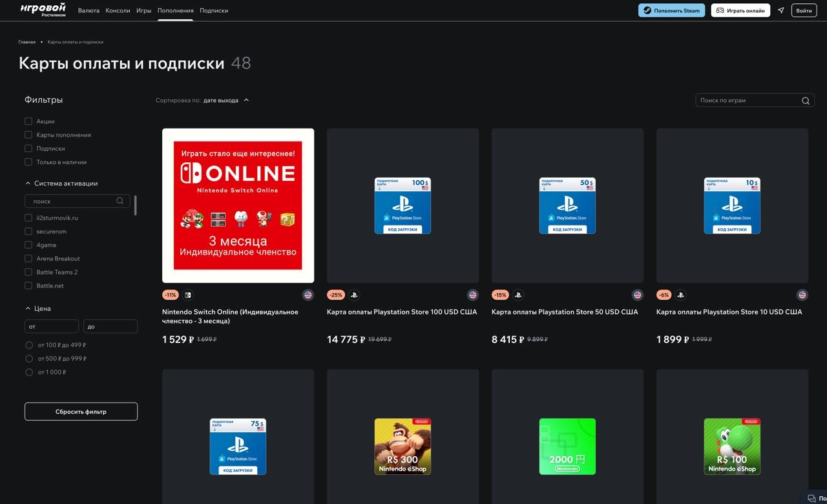The image size is (827, 504).
Task: Click the Сбросить фильтр button
Action: point(81,412)
